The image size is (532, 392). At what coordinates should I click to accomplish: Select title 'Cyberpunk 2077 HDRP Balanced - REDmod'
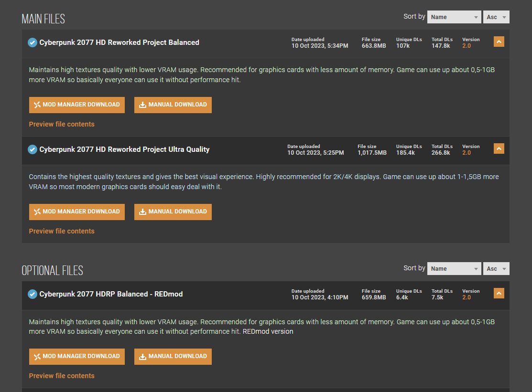pos(111,294)
